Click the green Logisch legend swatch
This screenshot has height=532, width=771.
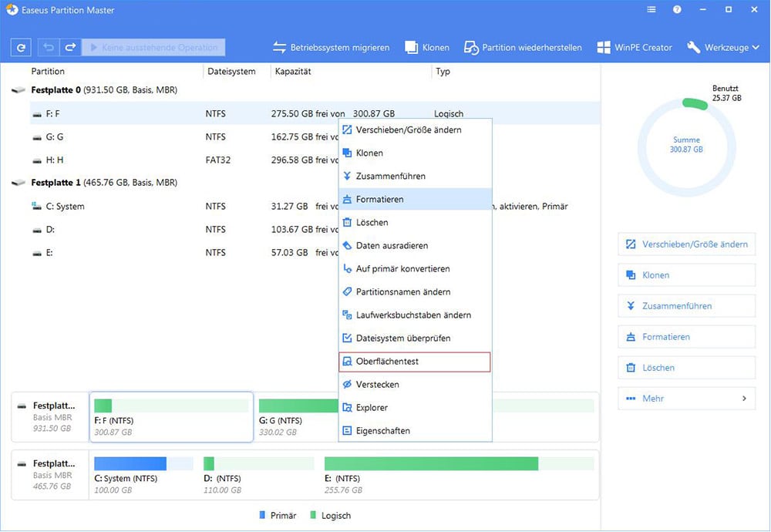[x=313, y=515]
